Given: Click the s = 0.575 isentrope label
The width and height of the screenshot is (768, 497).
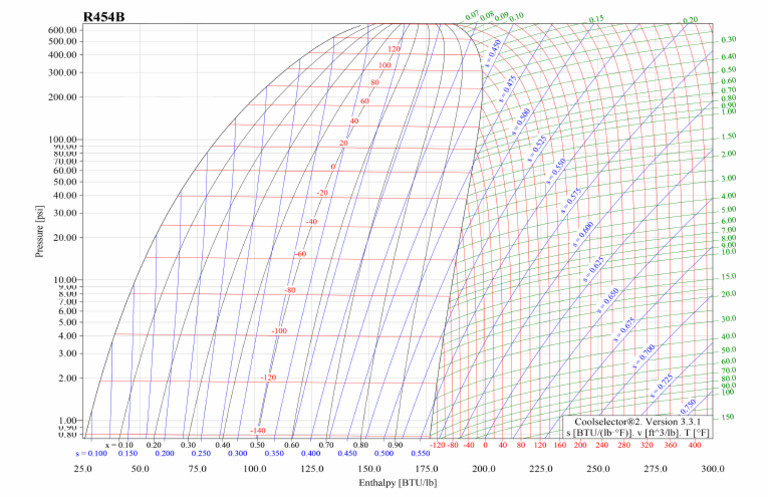Looking at the screenshot, I should click(571, 200).
